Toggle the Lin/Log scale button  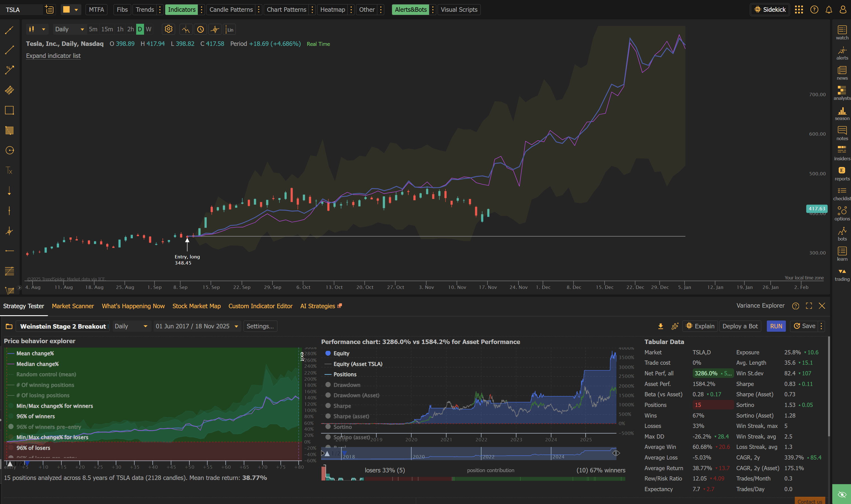point(230,30)
